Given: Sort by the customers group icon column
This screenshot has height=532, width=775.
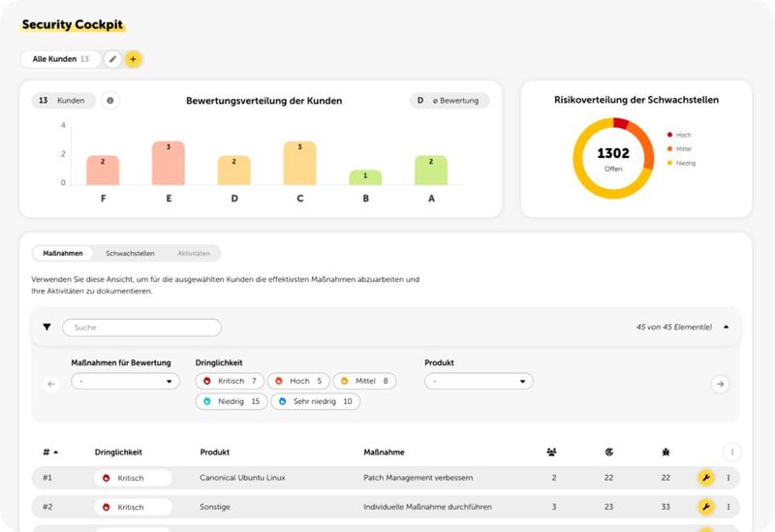Looking at the screenshot, I should (551, 452).
